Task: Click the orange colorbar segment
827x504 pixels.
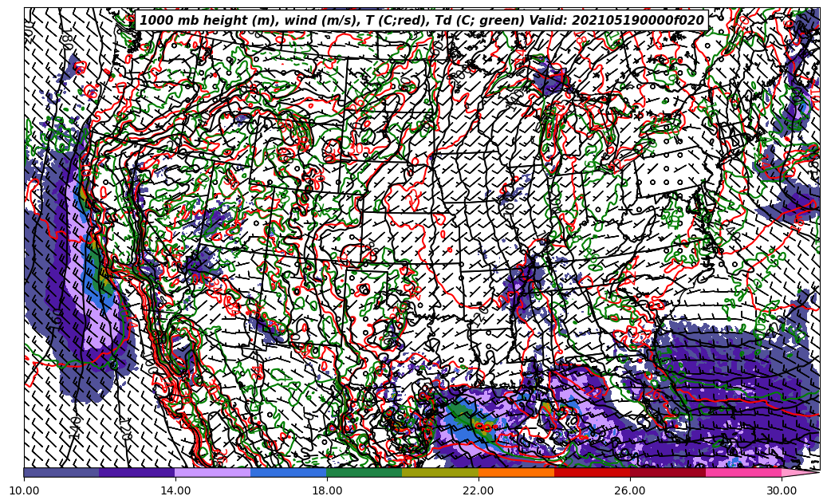Action: [516, 472]
